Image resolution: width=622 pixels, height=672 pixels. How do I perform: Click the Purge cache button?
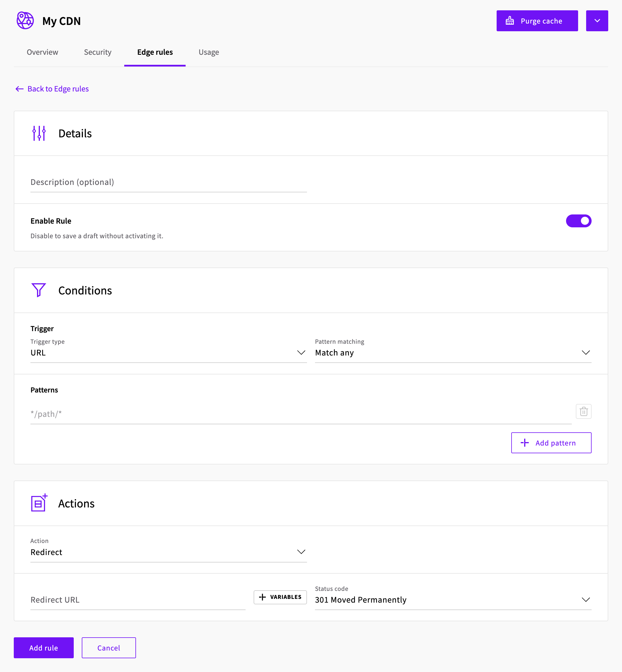coord(537,21)
